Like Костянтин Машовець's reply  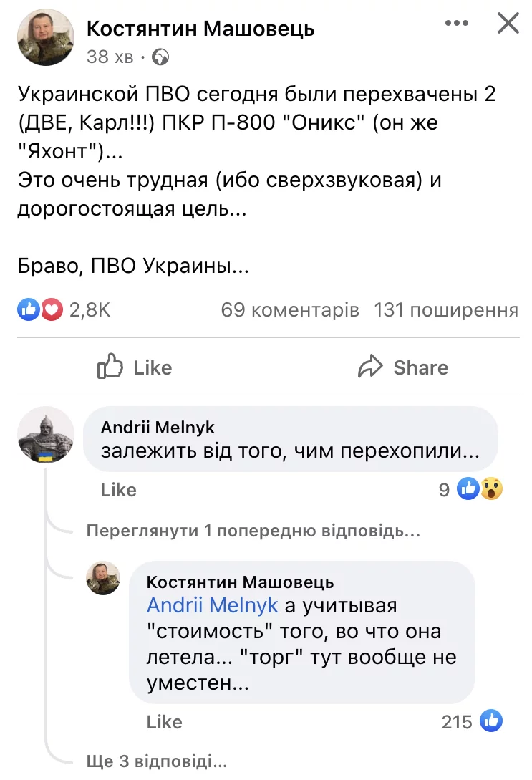(164, 721)
